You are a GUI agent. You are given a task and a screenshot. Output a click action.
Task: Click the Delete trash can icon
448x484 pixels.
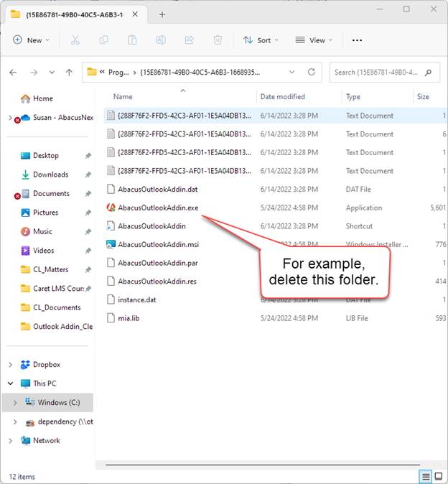[x=218, y=40]
